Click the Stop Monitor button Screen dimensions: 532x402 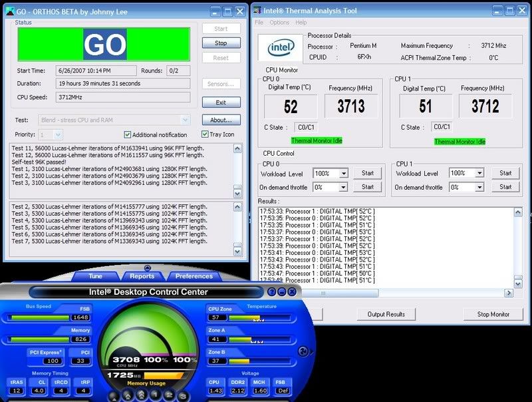pyautogui.click(x=493, y=314)
